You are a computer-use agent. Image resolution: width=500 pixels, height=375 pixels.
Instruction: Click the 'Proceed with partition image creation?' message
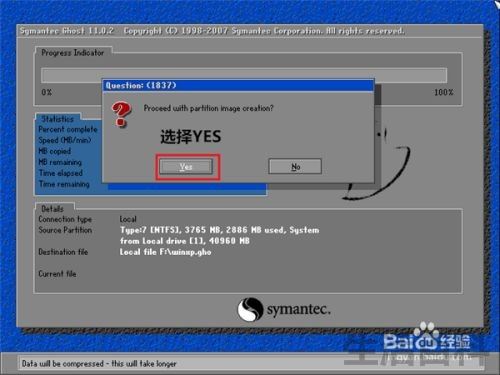208,108
